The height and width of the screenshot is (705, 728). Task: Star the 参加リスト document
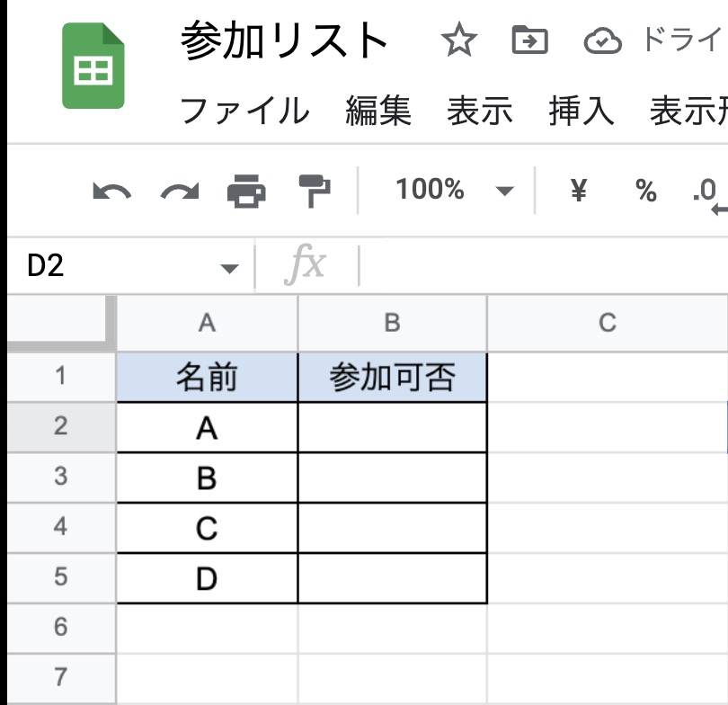pos(458,40)
